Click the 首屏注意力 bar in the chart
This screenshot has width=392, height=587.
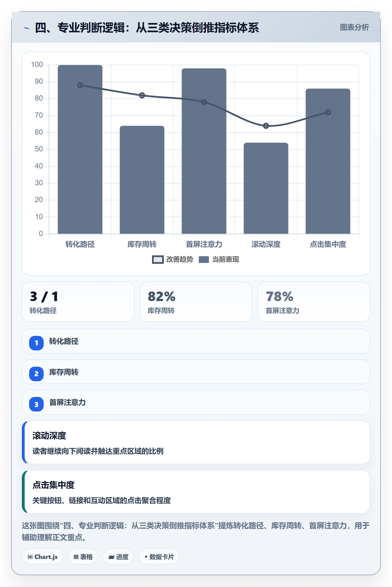(204, 151)
